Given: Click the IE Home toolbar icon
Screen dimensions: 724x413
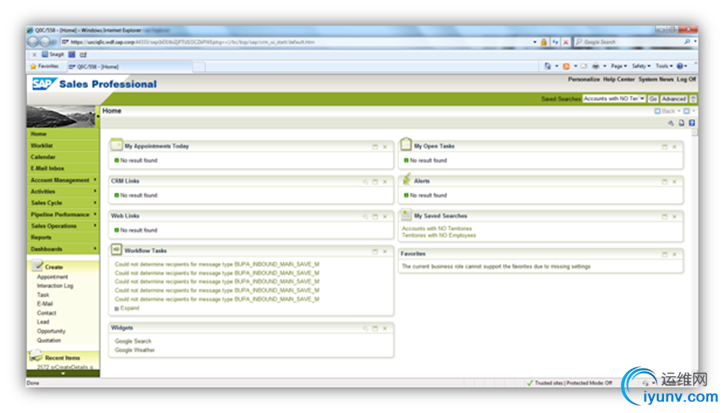Looking at the screenshot, I should [x=548, y=67].
